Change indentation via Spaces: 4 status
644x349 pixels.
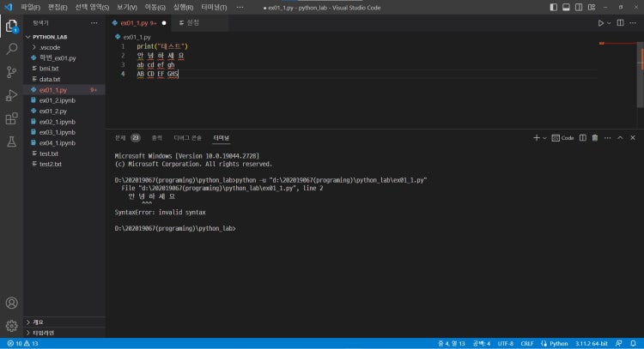[x=482, y=344]
